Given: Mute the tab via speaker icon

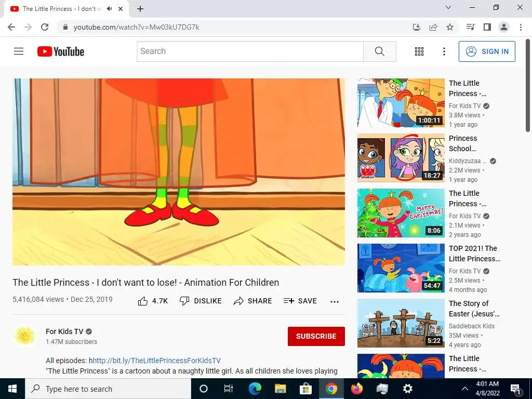Looking at the screenshot, I should 109,9.
